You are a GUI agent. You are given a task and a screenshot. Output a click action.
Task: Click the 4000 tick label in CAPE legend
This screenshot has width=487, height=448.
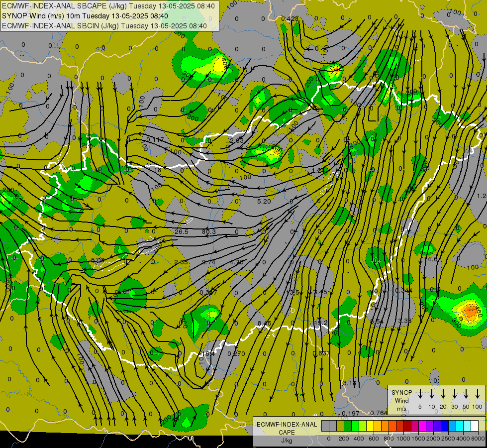[463, 439]
